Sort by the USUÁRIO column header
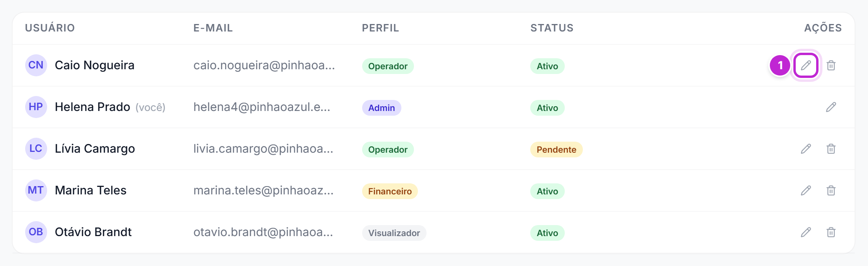 50,28
